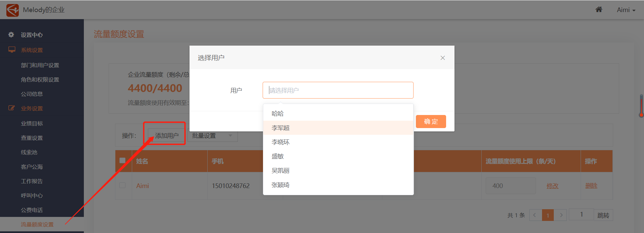Click the 请选择用户 input field
The height and width of the screenshot is (233, 644).
coord(338,90)
